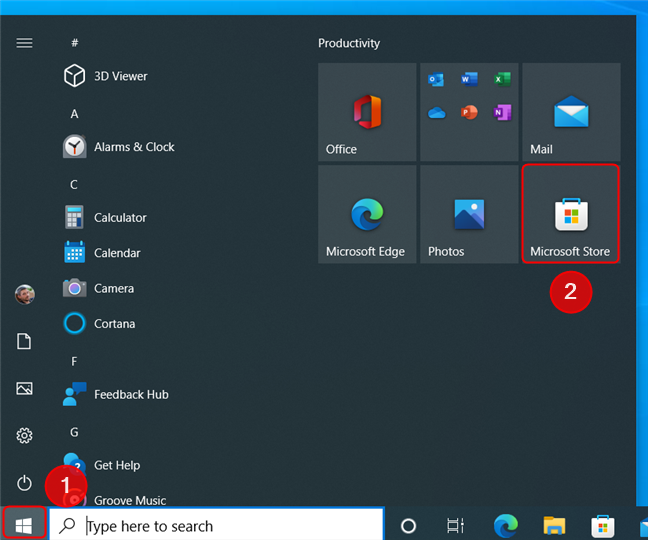Click the Productivity group title
Image resolution: width=648 pixels, height=540 pixels.
pyautogui.click(x=349, y=43)
